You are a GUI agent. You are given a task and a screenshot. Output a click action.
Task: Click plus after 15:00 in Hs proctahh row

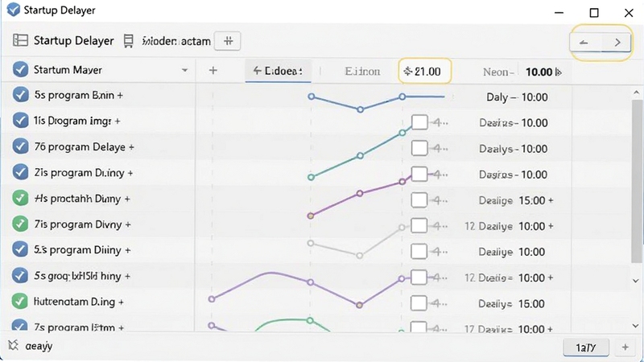coord(551,200)
